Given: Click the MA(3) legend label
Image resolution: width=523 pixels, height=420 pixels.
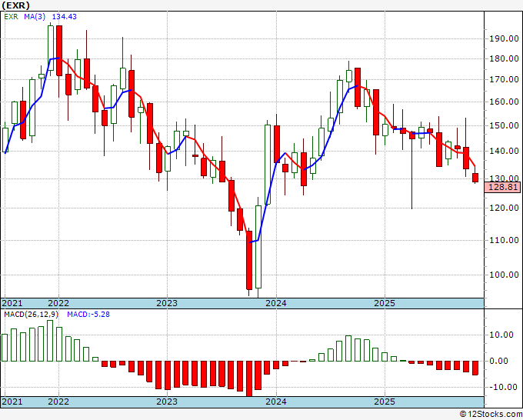Looking at the screenshot, I should [x=35, y=17].
